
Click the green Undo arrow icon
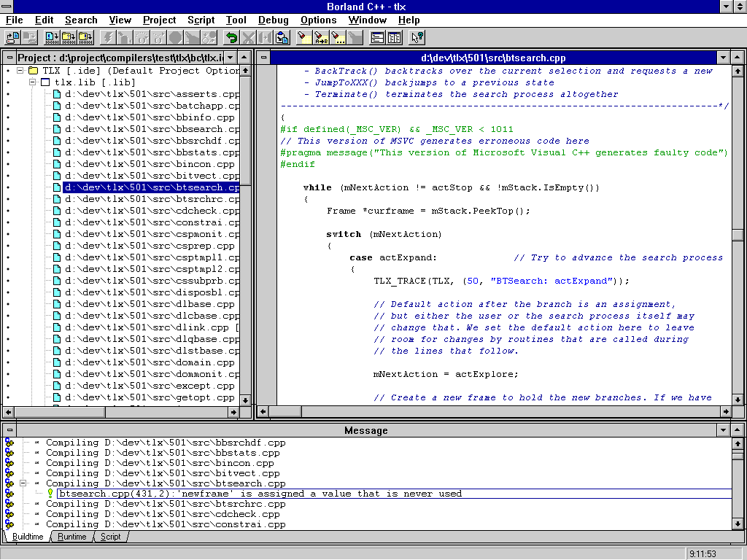click(x=231, y=38)
